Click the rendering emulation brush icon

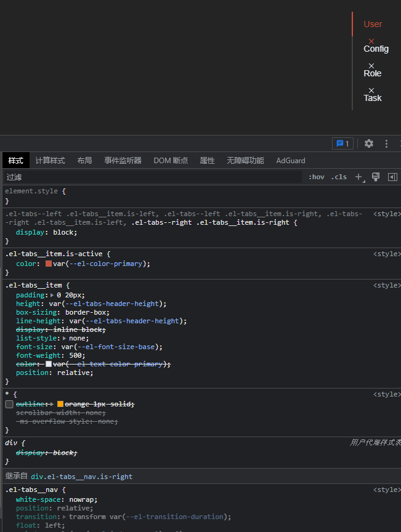[376, 177]
